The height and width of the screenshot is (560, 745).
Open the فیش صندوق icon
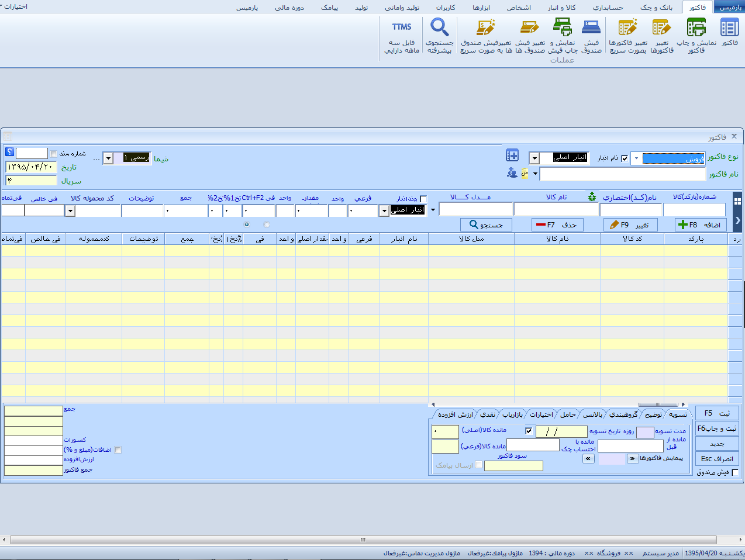point(591,35)
